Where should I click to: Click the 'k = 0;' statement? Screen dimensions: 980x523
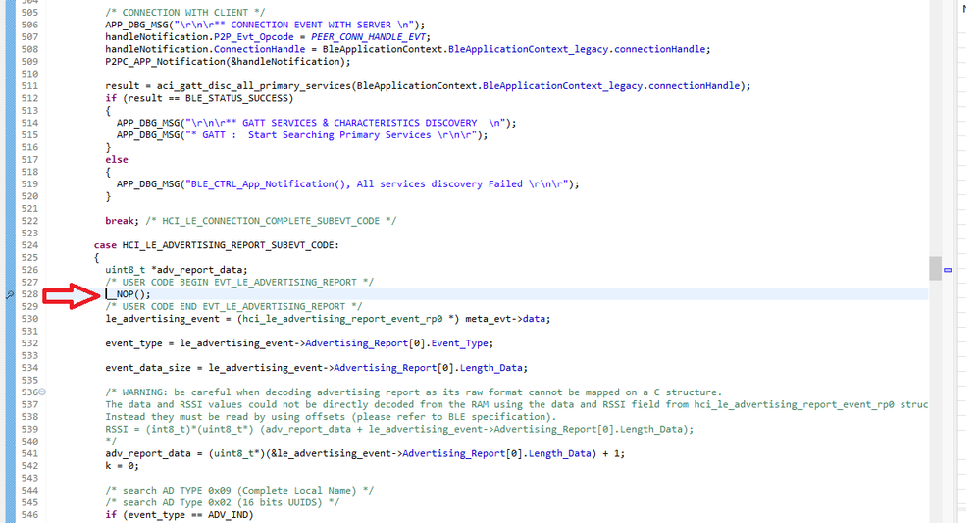pyautogui.click(x=122, y=465)
